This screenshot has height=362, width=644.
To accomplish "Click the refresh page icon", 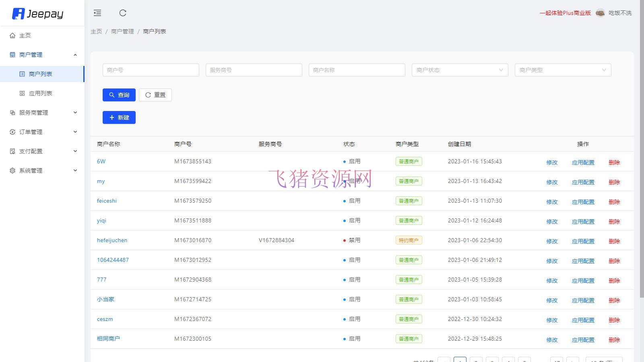I will coord(123,13).
